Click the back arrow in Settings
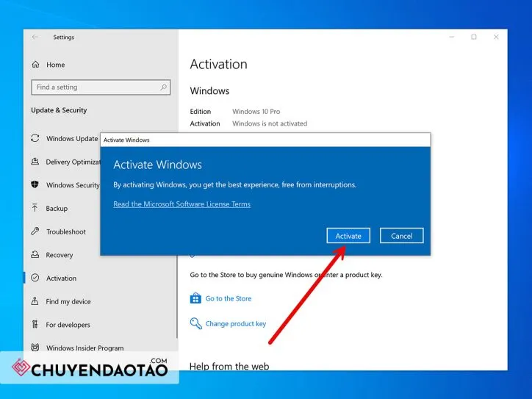Viewport: 532px width, 399px height. (35, 37)
